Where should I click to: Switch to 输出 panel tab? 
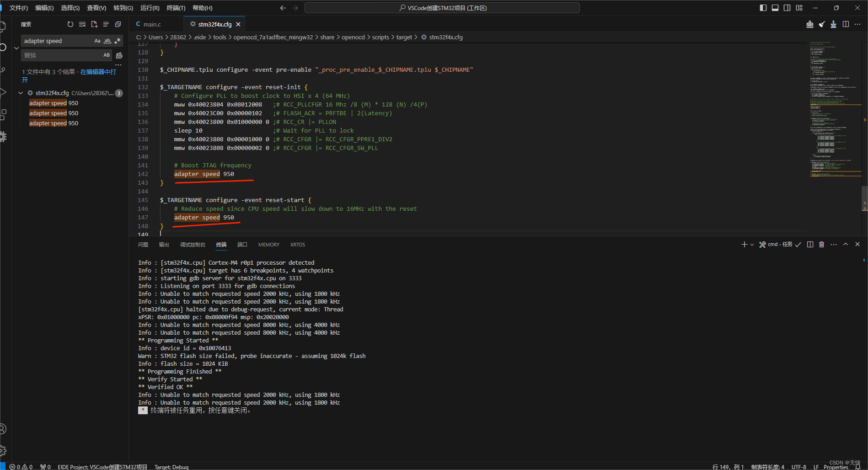pos(164,245)
